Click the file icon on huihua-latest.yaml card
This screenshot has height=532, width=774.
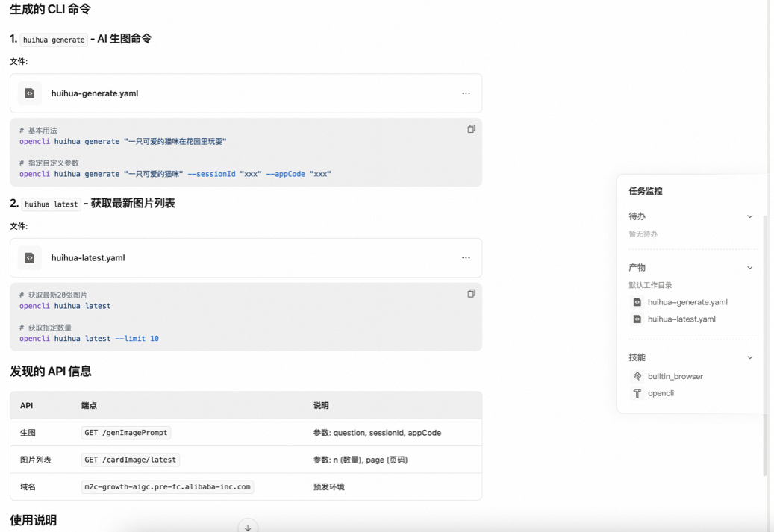(29, 257)
